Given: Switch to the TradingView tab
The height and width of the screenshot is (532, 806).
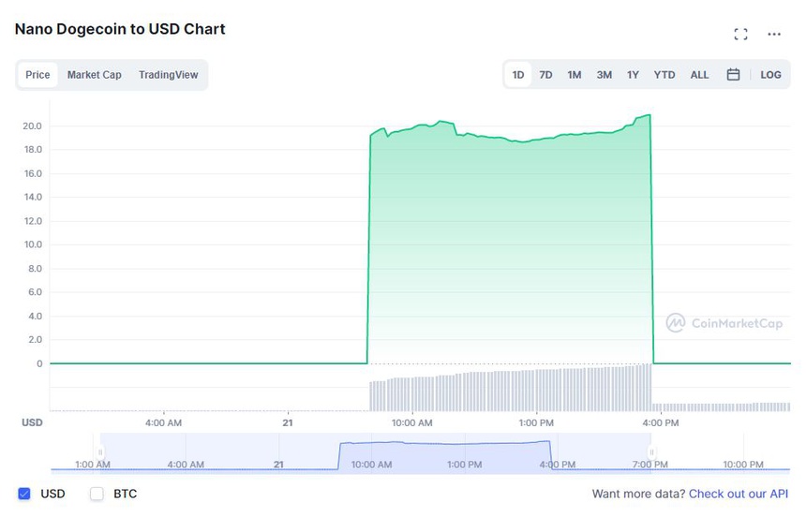Looking at the screenshot, I should (x=168, y=75).
